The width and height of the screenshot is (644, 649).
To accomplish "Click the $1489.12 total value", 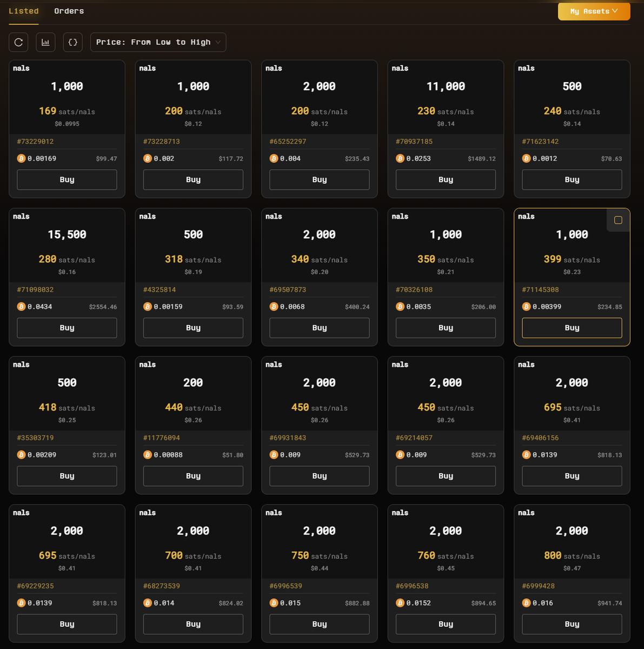I will click(x=482, y=159).
